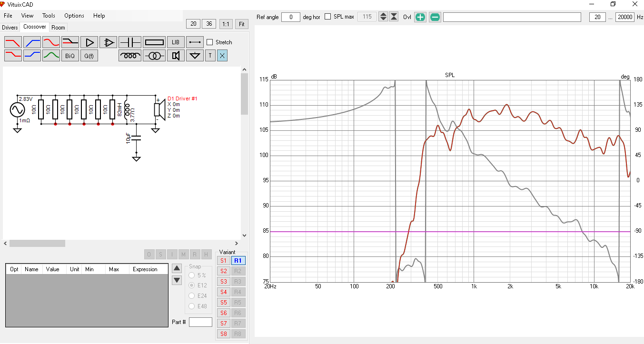Select the transformer component icon
The height and width of the screenshot is (344, 644).
click(154, 56)
